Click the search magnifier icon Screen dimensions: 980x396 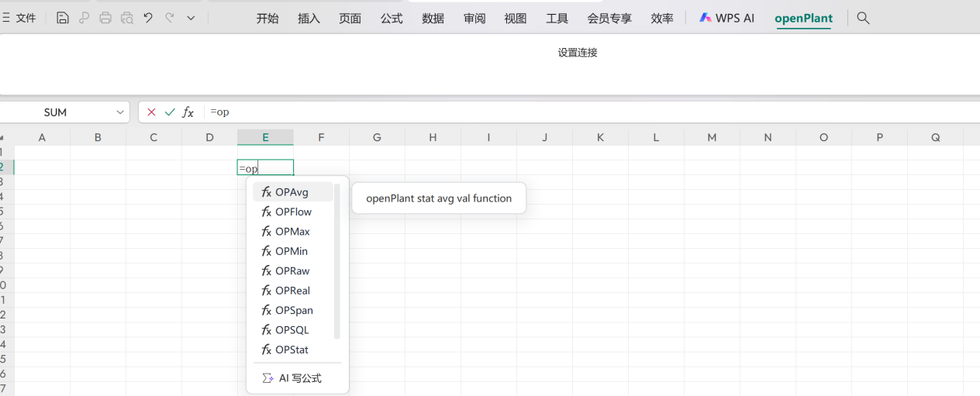click(x=863, y=18)
